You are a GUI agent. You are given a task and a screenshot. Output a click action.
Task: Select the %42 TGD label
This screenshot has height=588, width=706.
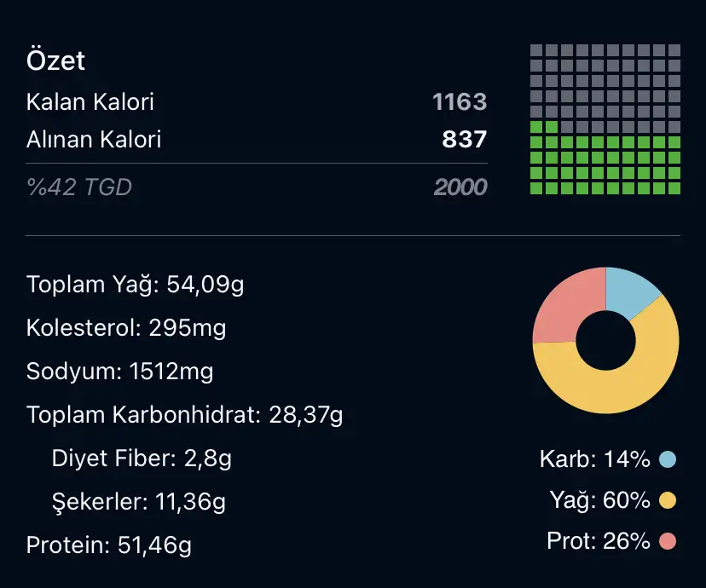[x=79, y=187]
